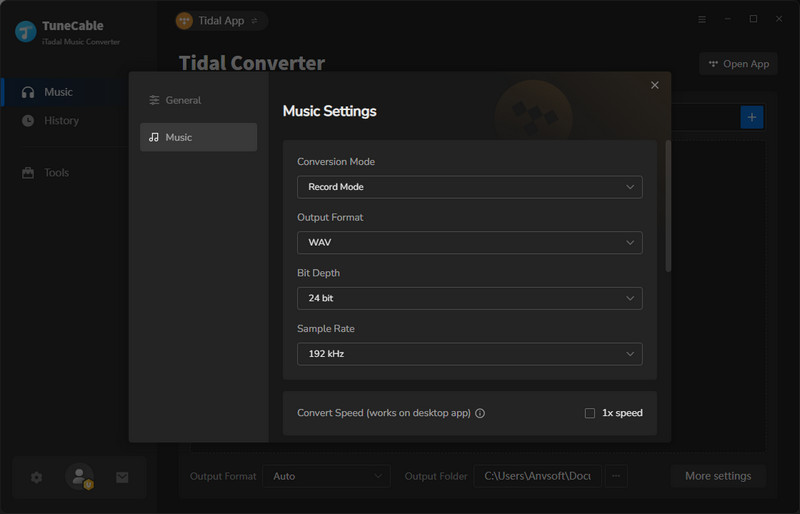
Task: Minimize the TuneCable window
Action: pyautogui.click(x=728, y=19)
